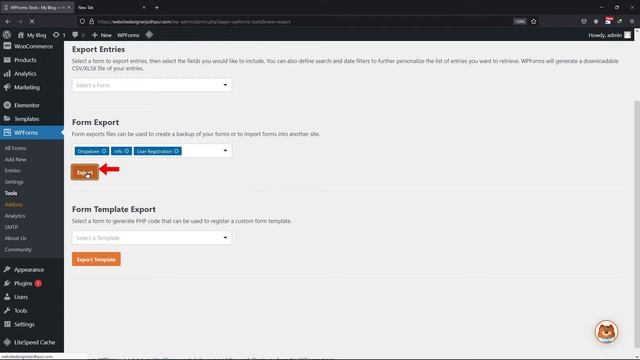Open the WPForms sidebar menu
Screen dimensions: 640x360
(32, 133)
